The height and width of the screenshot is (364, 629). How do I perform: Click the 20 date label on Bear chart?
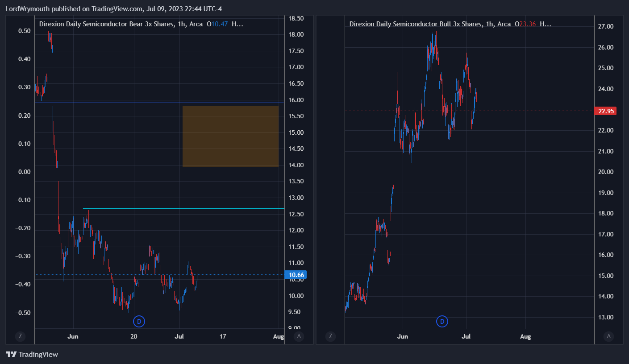click(134, 336)
